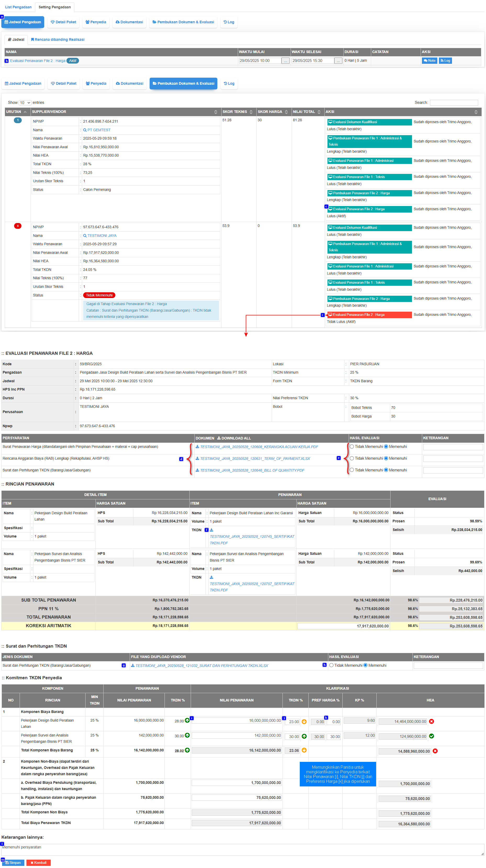Click the Simpan button

pyautogui.click(x=13, y=863)
